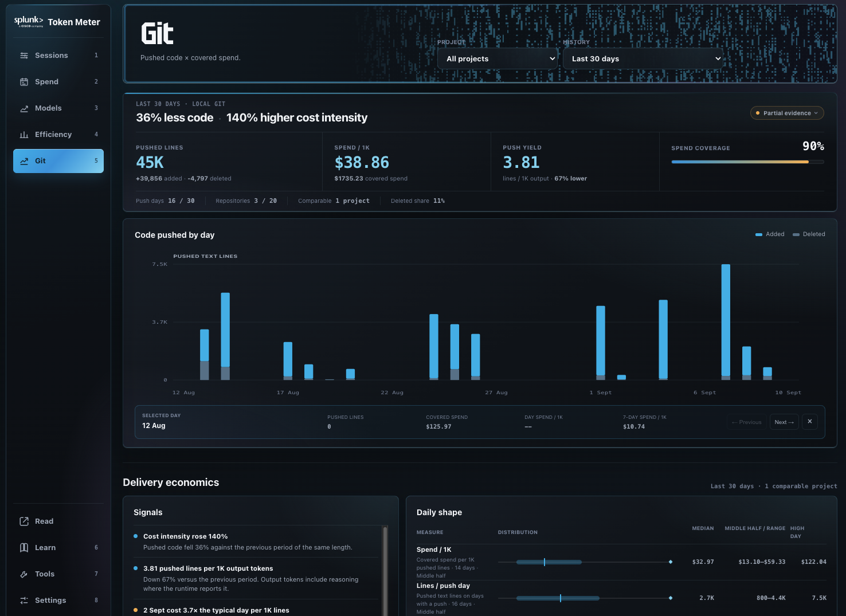Click the Previous day button
The image size is (846, 616).
coord(747,422)
